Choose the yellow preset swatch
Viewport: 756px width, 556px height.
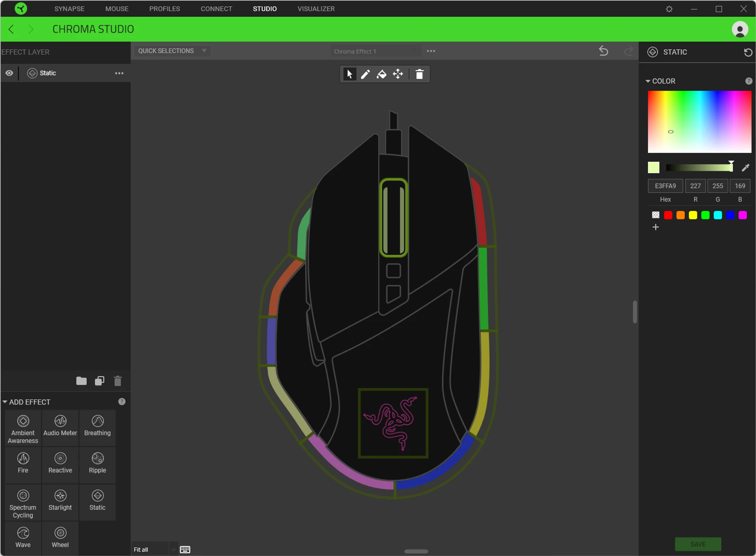(x=693, y=215)
